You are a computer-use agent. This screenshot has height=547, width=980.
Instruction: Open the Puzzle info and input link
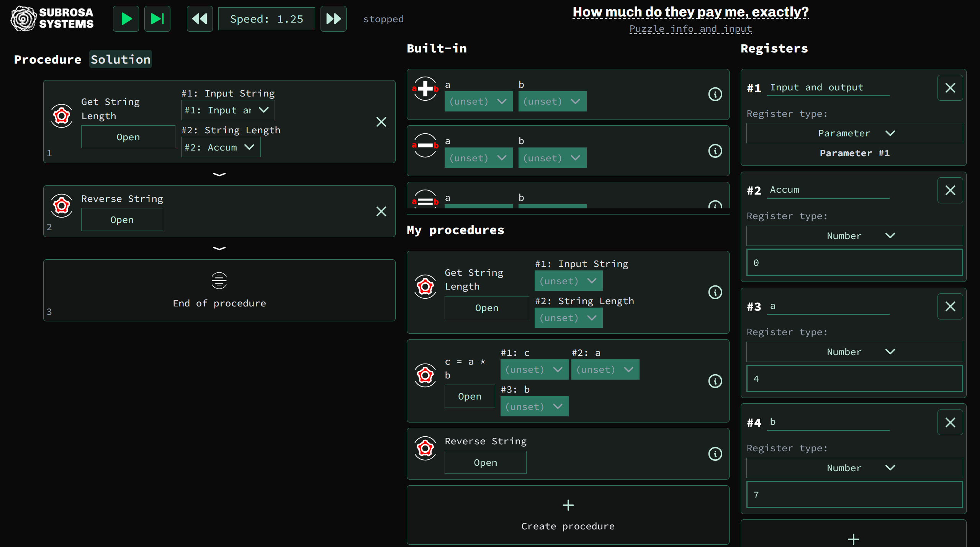point(690,29)
